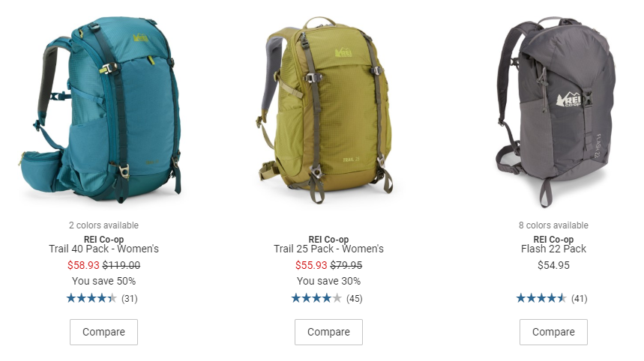Open the 45 reviews count
This screenshot has height=361, width=644.
[x=355, y=299]
